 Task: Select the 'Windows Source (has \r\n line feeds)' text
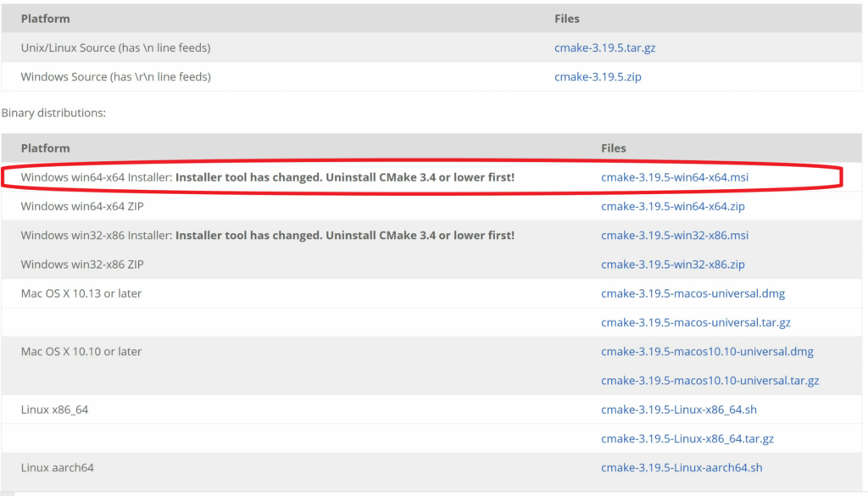[x=115, y=76]
